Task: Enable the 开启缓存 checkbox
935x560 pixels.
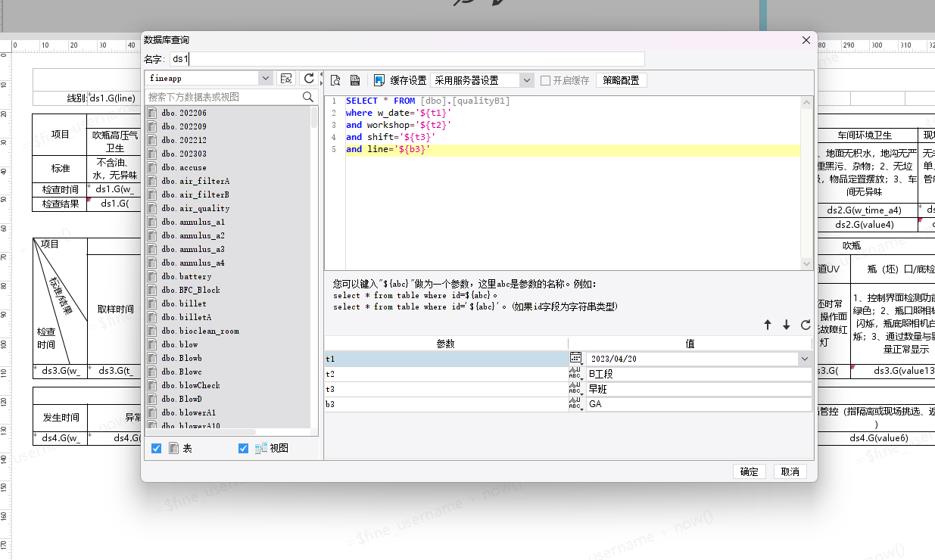Action: point(545,80)
